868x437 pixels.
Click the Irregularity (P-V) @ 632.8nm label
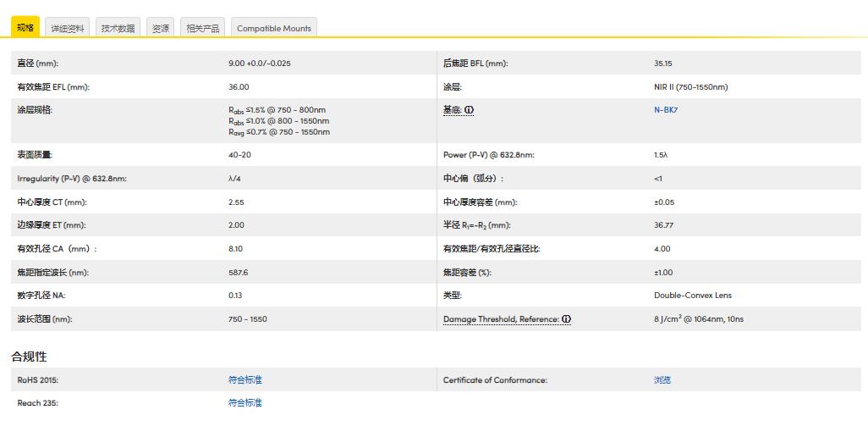click(x=72, y=179)
